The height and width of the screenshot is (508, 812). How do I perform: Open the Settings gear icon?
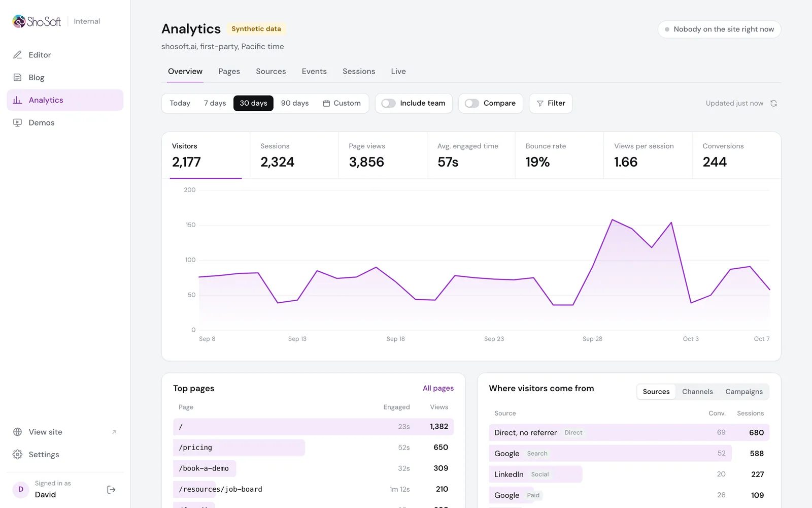[17, 454]
